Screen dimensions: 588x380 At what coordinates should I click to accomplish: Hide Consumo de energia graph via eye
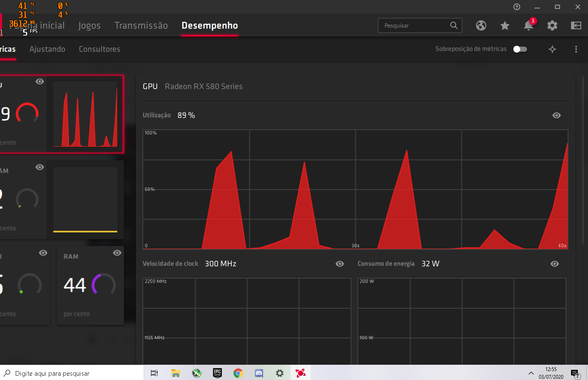coord(555,264)
